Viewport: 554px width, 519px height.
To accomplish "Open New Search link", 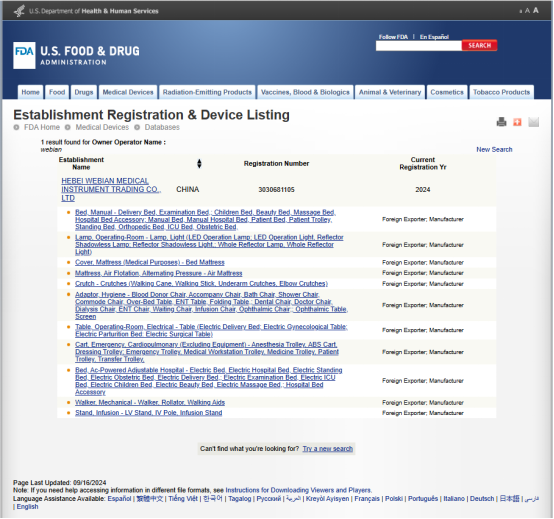I will pyautogui.click(x=494, y=149).
